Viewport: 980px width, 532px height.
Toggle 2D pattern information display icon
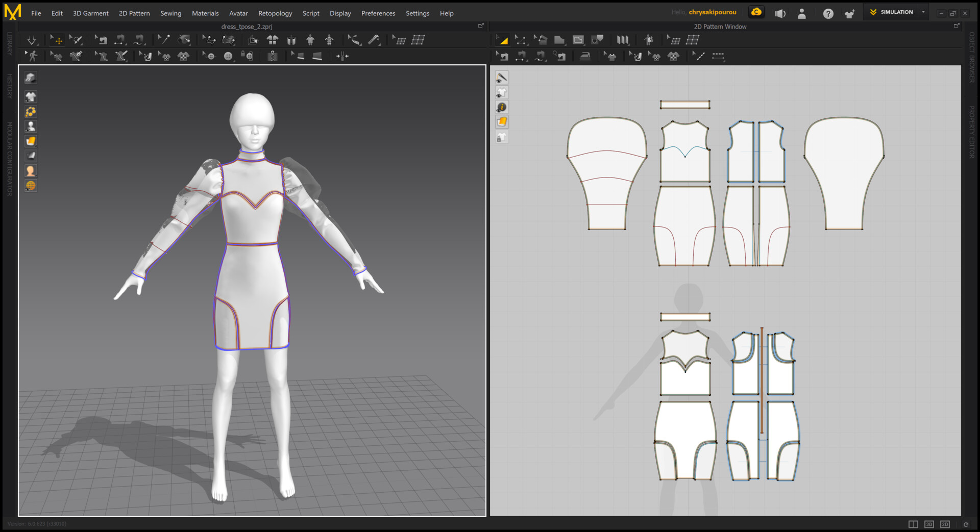point(502,107)
